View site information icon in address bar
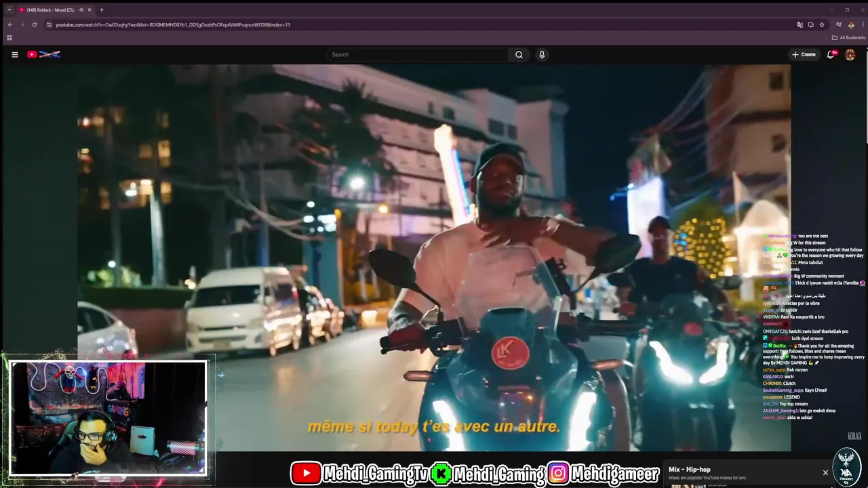Screen dimensions: 868x488 [x=49, y=24]
